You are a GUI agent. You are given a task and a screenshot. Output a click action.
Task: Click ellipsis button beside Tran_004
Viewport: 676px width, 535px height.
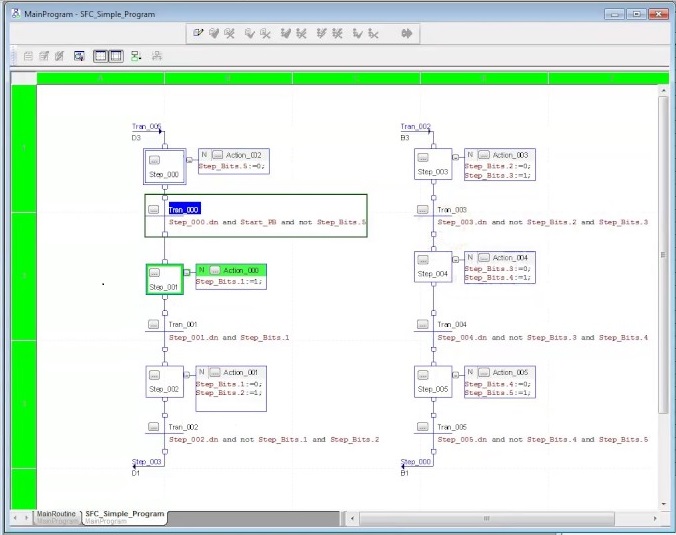(x=422, y=325)
